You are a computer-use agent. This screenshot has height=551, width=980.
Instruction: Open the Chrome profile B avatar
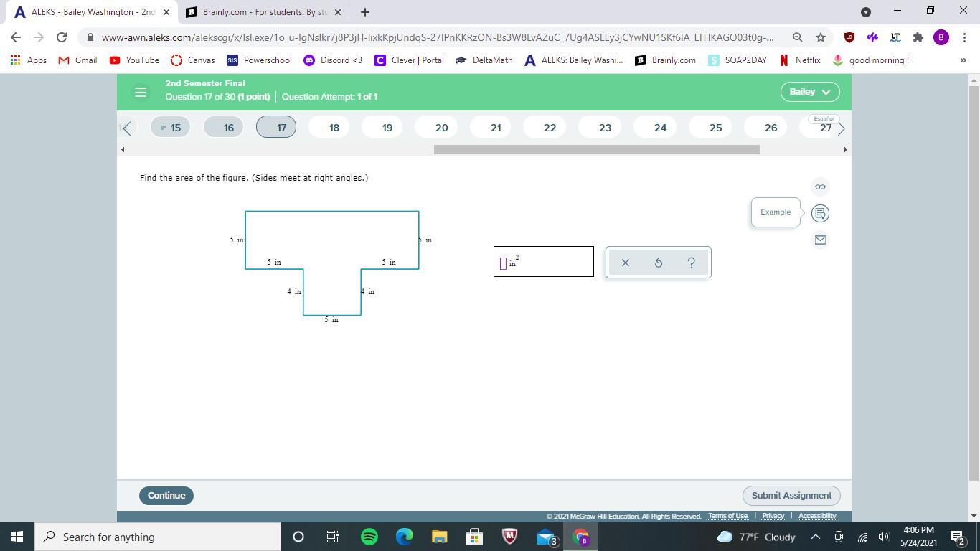[941, 37]
